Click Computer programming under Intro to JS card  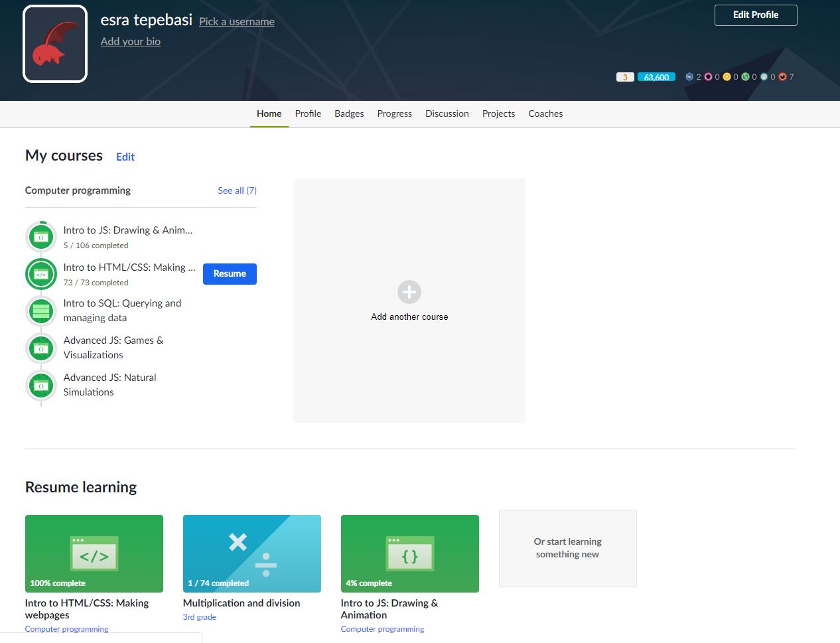click(382, 629)
